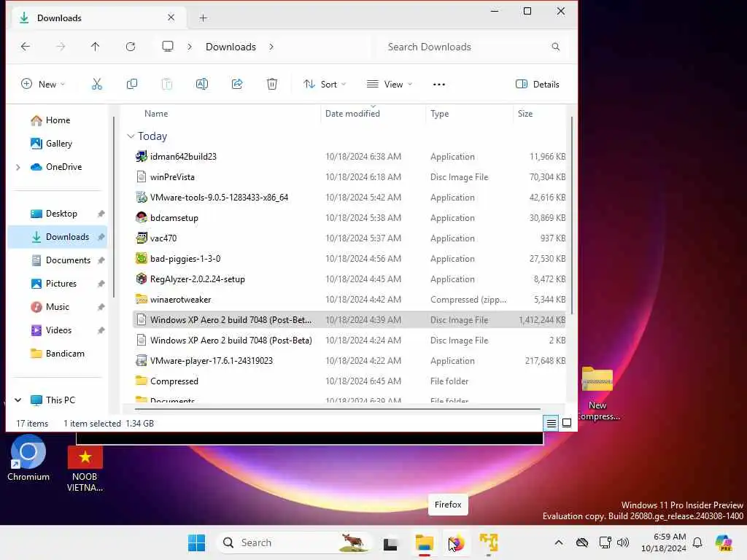747x560 pixels.
Task: Click the Cut scissors icon
Action: tap(97, 85)
